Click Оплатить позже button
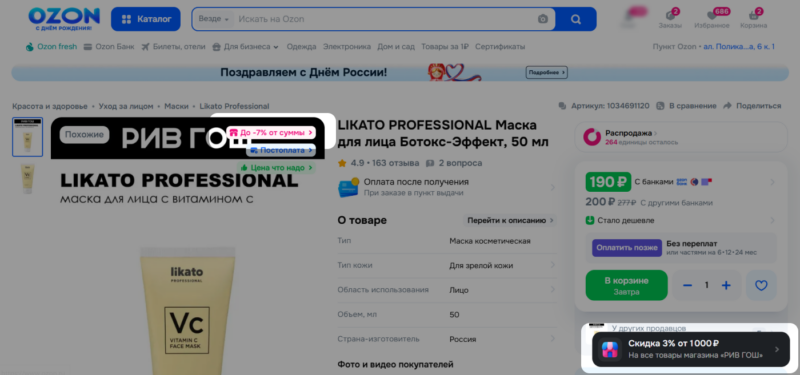 coord(627,247)
